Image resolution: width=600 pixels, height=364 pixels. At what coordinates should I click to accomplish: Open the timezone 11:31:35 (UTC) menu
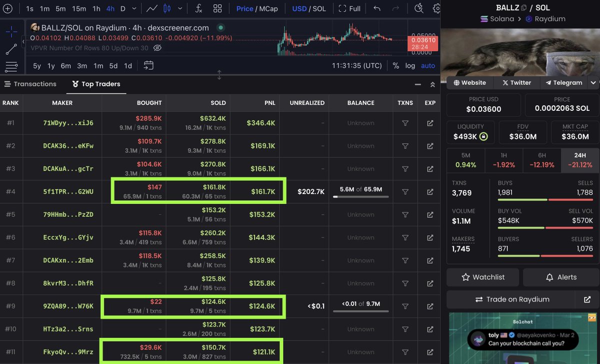tap(357, 65)
